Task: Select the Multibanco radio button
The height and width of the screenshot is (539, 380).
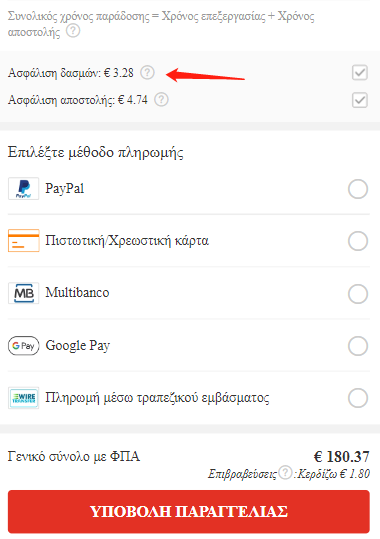Action: [x=358, y=294]
